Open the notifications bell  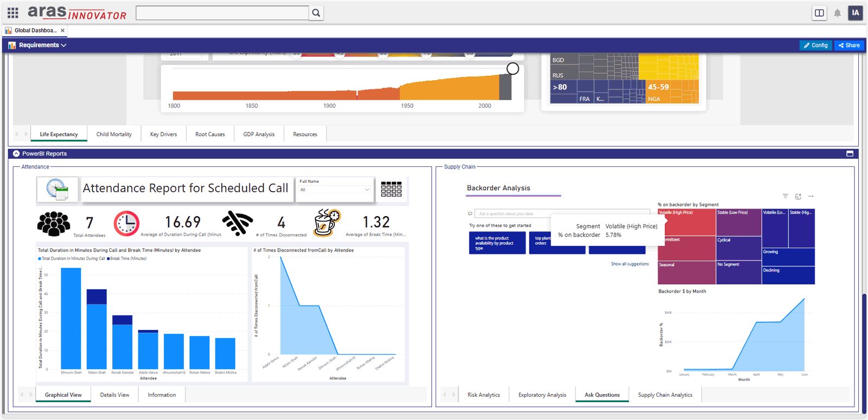(x=838, y=13)
